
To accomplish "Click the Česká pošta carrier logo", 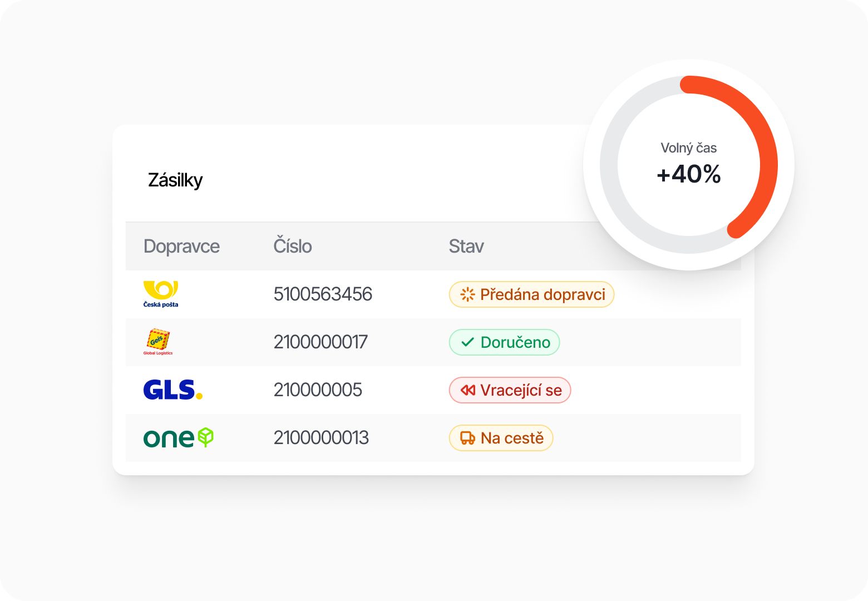I will (161, 294).
